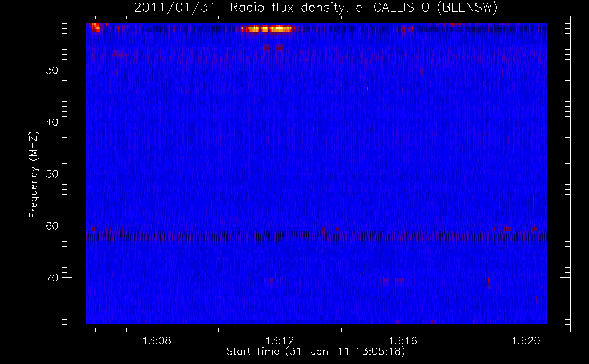Click the 13:12 time tick label

point(280,341)
